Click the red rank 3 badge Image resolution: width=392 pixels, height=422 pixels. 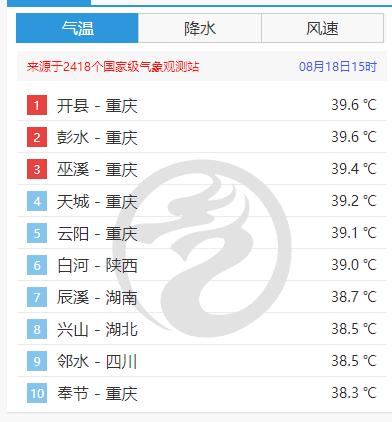37,169
